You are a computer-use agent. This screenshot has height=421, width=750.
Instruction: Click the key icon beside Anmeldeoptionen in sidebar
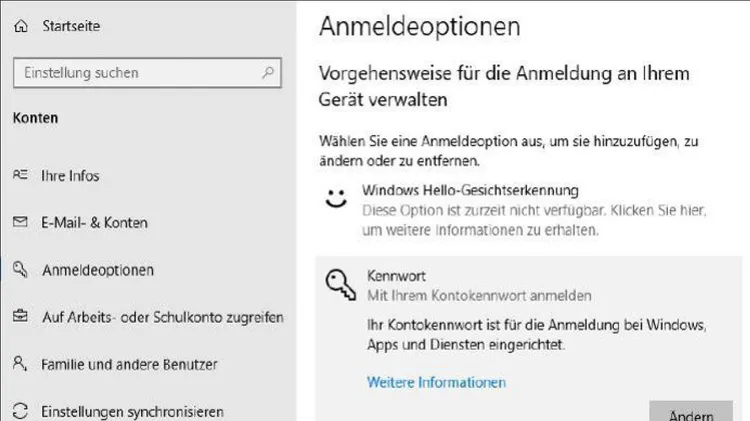pos(20,269)
